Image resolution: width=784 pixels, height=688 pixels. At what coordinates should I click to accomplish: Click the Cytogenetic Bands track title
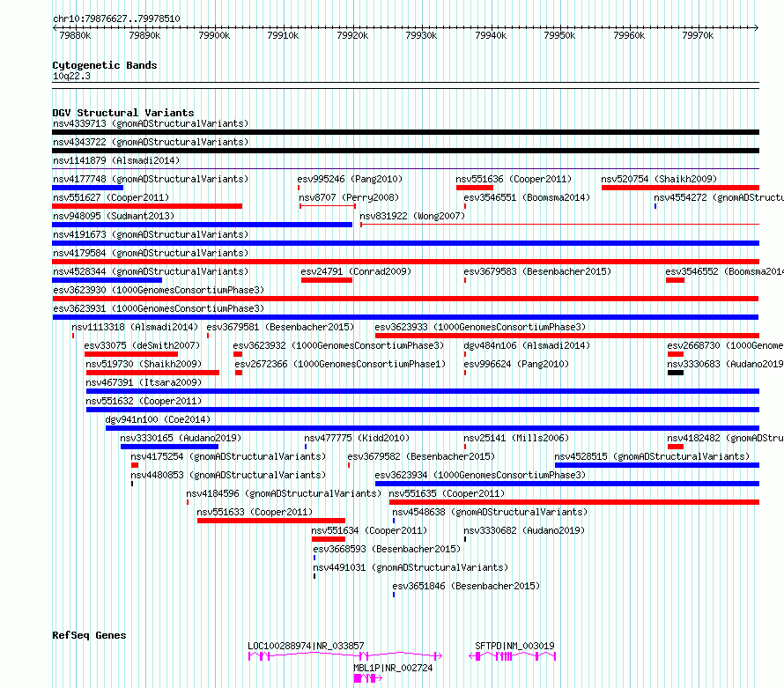tap(105, 65)
